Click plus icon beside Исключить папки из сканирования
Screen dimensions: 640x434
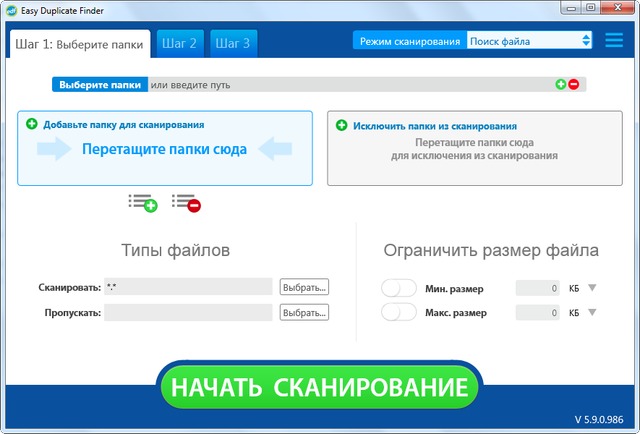pos(341,126)
